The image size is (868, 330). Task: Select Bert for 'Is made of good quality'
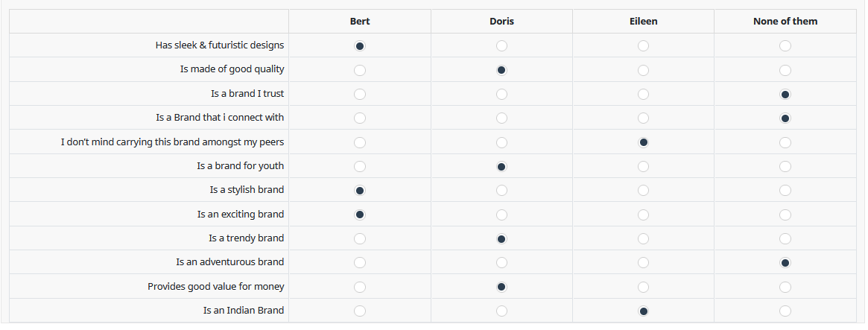(360, 70)
